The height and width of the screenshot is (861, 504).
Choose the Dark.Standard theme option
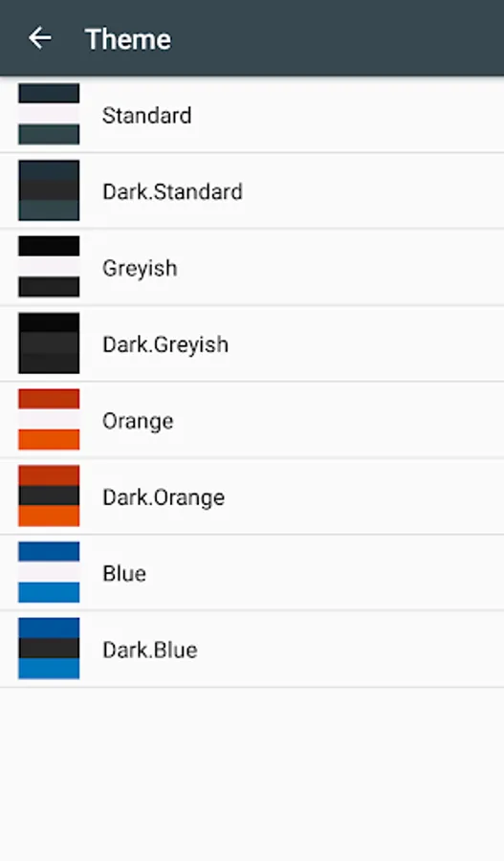coord(172,191)
